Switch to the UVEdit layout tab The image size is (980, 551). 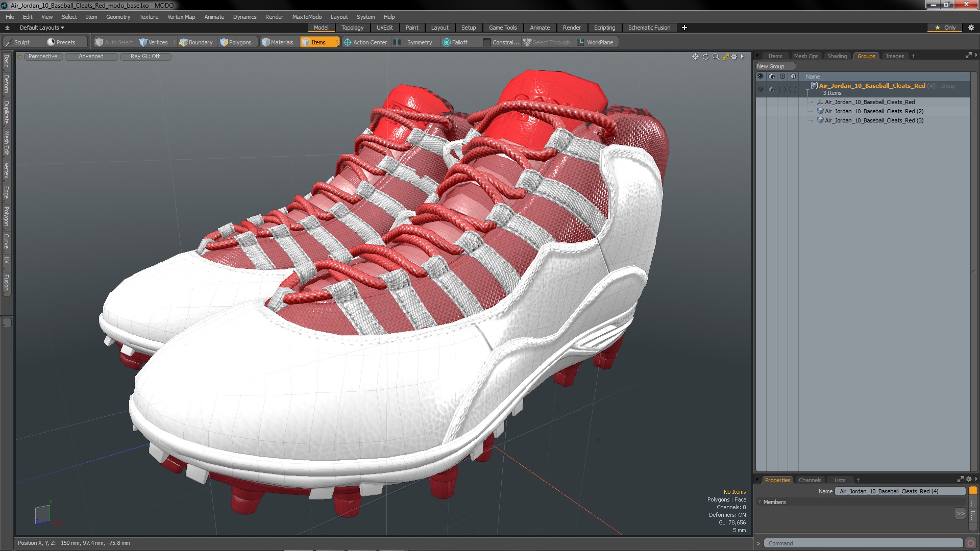tap(384, 28)
